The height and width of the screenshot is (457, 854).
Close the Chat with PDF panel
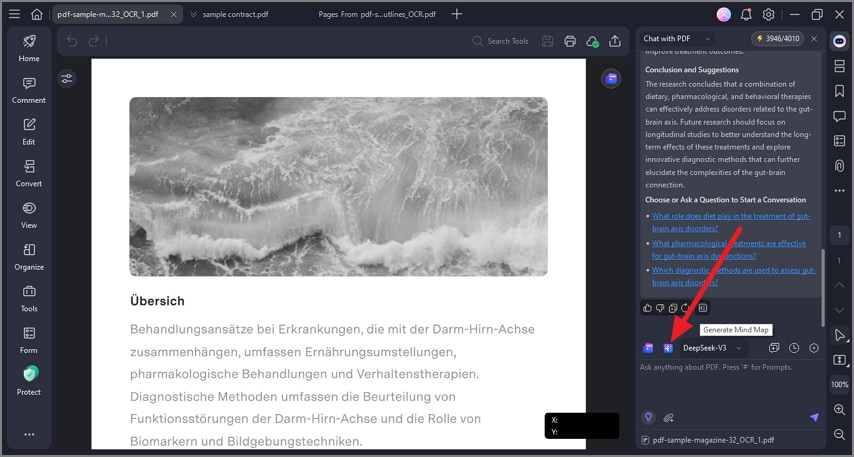pyautogui.click(x=814, y=39)
